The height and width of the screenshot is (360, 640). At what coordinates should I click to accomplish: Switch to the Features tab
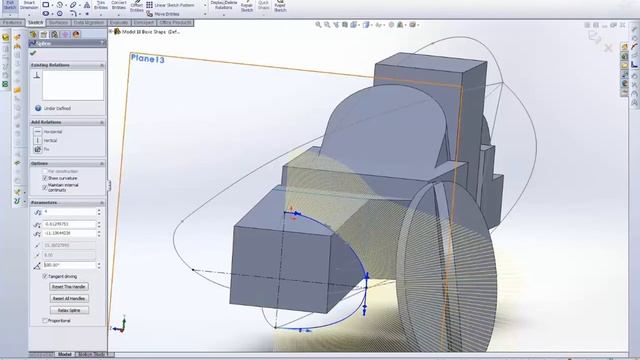click(x=12, y=23)
